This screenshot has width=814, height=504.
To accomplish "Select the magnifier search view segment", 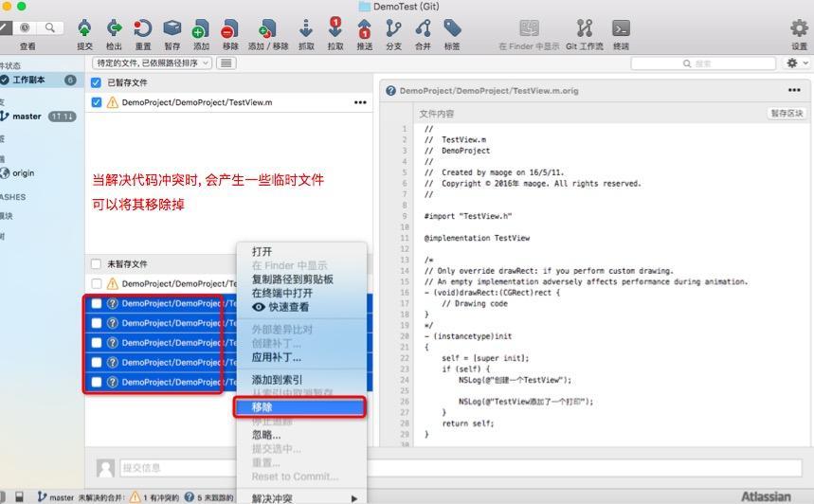I will (x=50, y=27).
